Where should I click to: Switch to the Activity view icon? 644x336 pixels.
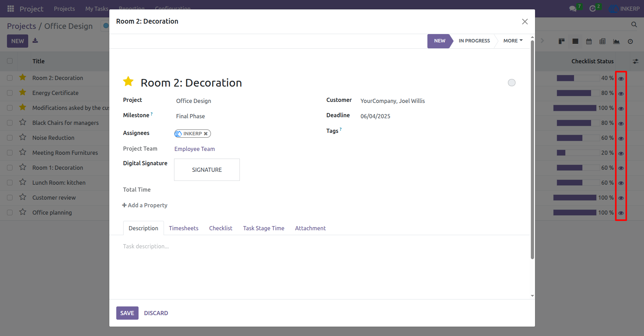click(630, 41)
